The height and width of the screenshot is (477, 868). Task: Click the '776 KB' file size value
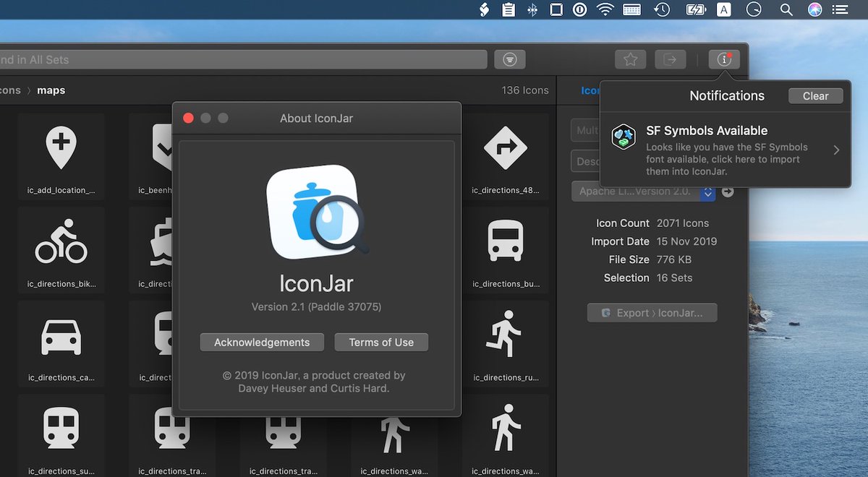(676, 259)
